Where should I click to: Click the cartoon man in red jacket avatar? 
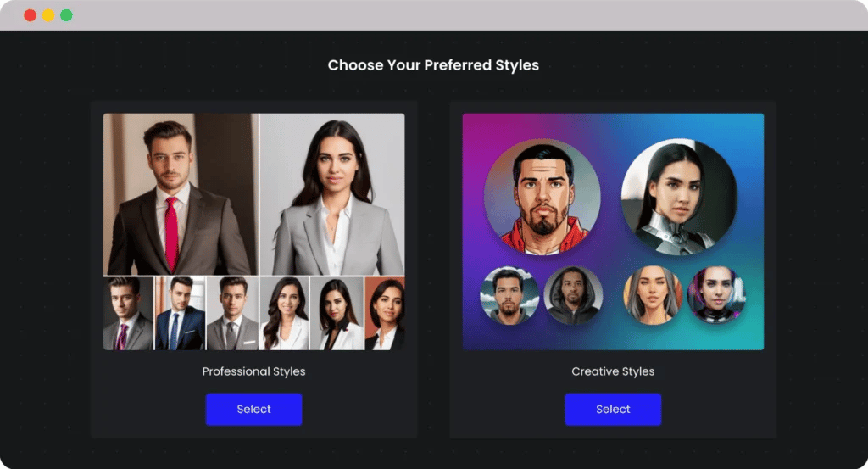pyautogui.click(x=542, y=197)
